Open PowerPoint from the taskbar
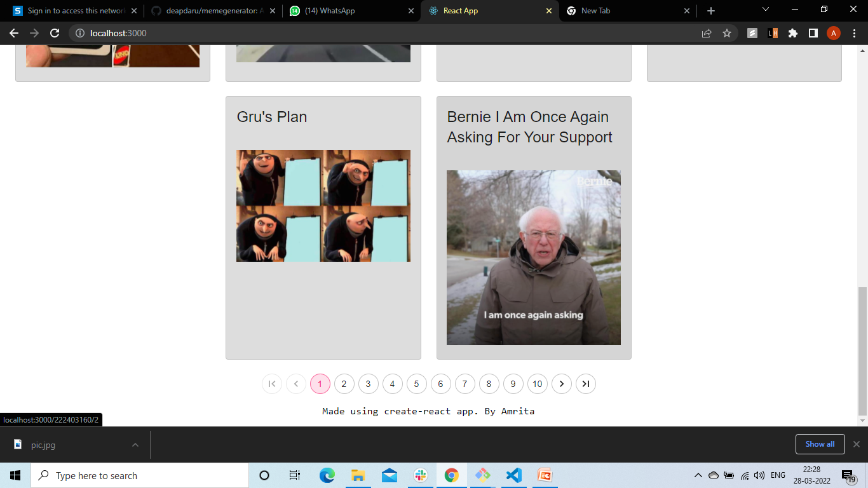 pyautogui.click(x=545, y=475)
